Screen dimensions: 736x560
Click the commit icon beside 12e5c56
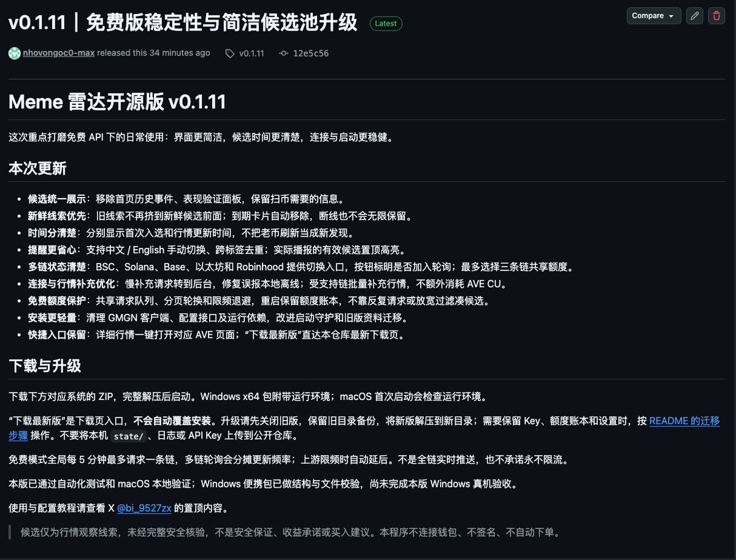pyautogui.click(x=283, y=53)
